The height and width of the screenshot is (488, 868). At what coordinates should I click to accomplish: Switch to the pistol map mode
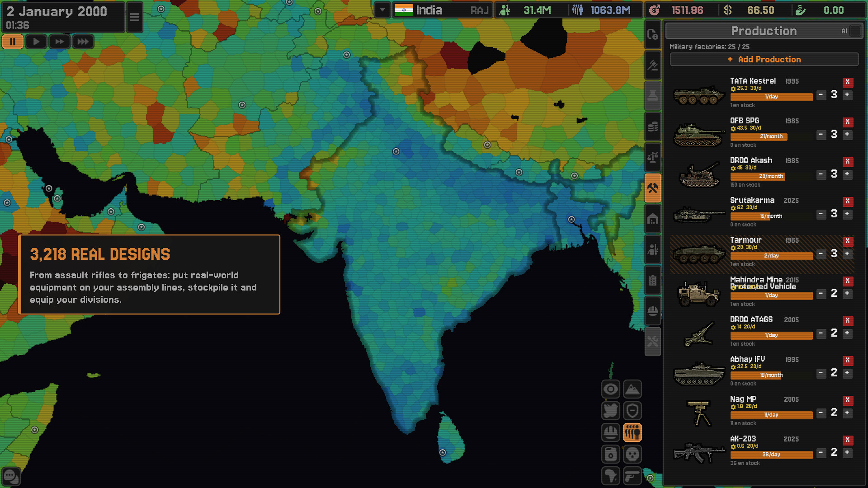[x=632, y=476]
